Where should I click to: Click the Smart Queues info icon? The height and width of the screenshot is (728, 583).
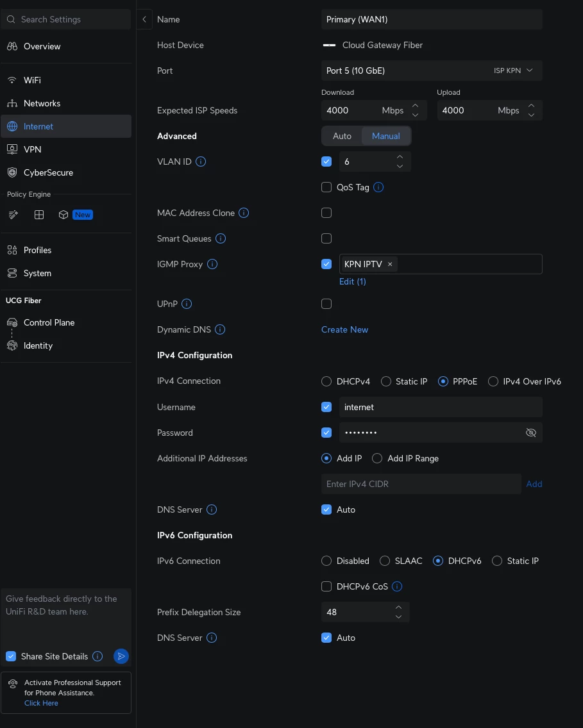pyautogui.click(x=221, y=238)
